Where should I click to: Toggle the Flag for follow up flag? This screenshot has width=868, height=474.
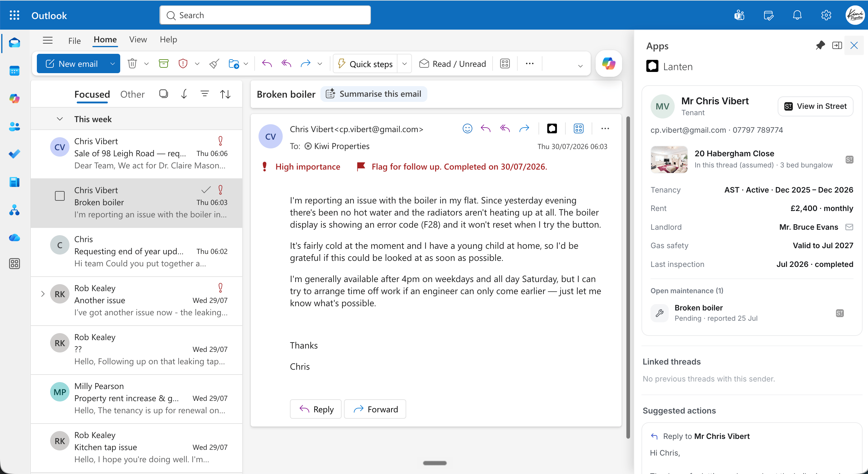[x=361, y=167]
